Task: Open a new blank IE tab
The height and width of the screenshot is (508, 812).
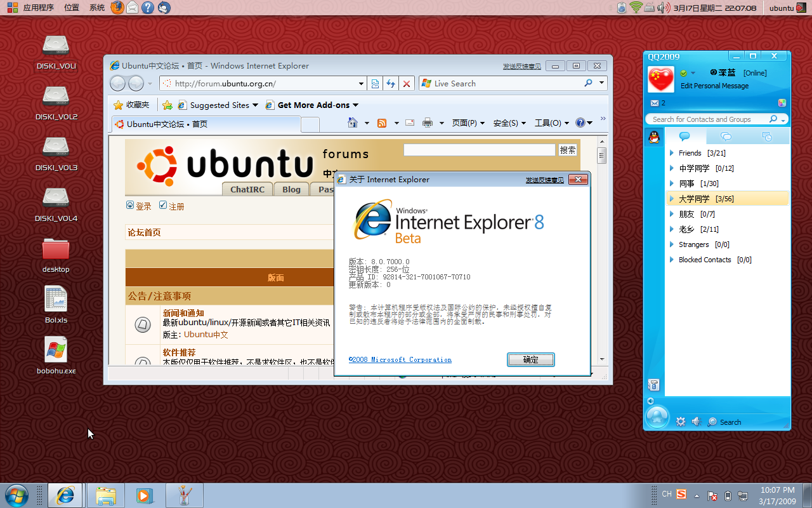Action: tap(310, 124)
